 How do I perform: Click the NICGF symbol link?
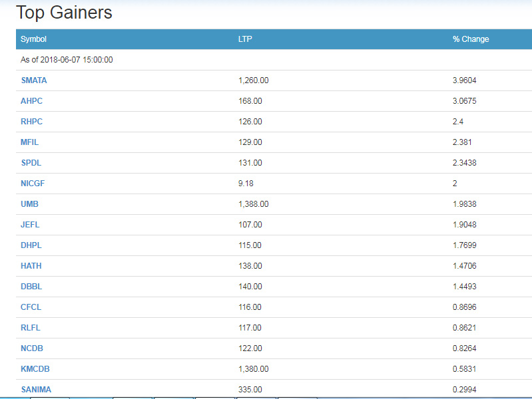(x=33, y=184)
